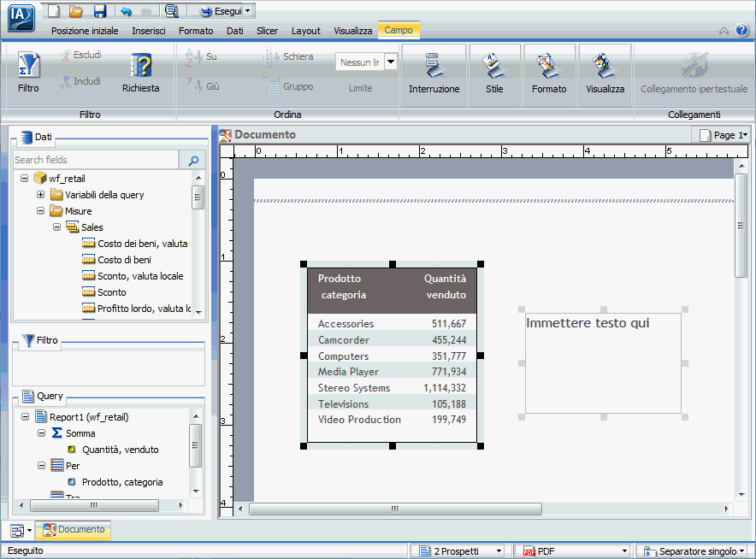Screen dimensions: 756x559
Task: Redo with the grayed-out forward arrow icon
Action: 146,11
